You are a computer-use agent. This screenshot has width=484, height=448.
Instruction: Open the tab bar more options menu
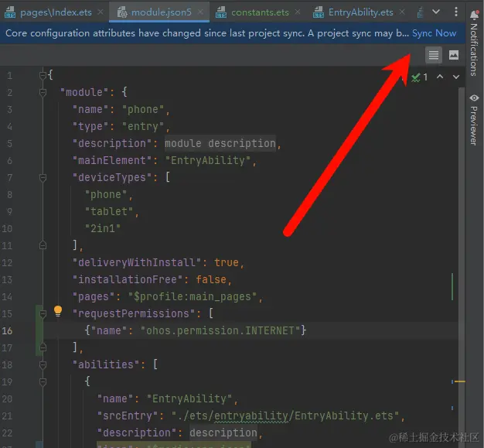point(456,12)
